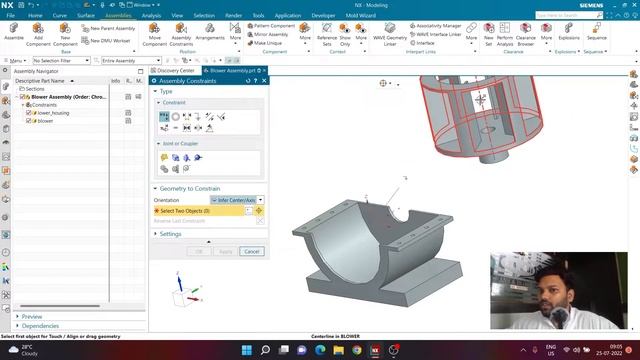Screen dimensions: 640x360
Task: Toggle the lower_housing component checkbox
Action: (29, 113)
